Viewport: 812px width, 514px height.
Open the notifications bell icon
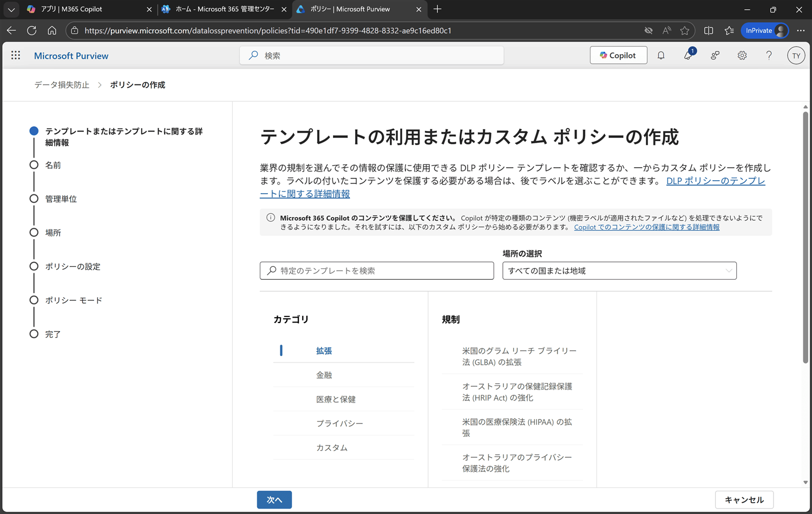661,55
